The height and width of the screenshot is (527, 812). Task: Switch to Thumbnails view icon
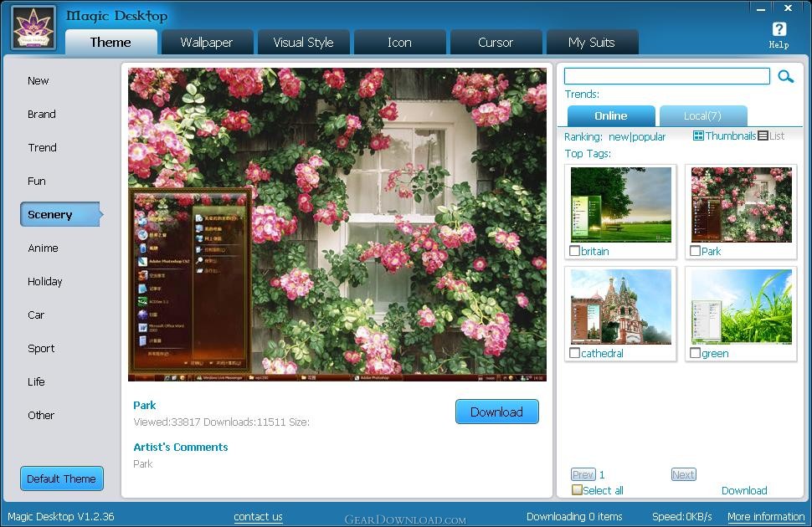pyautogui.click(x=698, y=136)
